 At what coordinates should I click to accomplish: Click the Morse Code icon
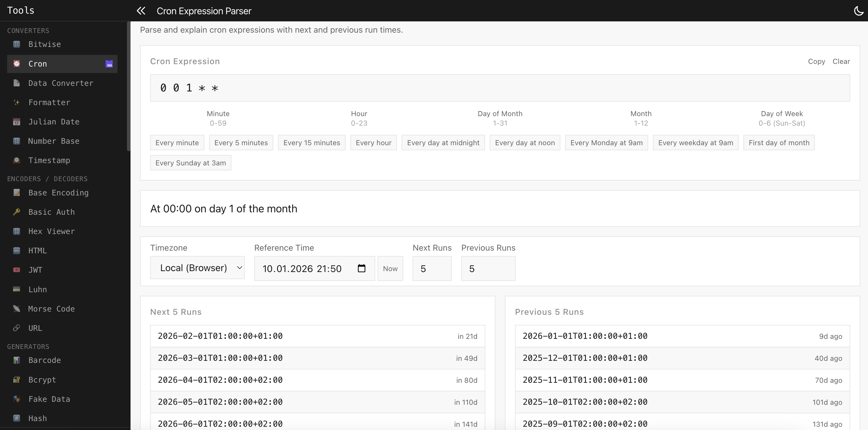17,309
